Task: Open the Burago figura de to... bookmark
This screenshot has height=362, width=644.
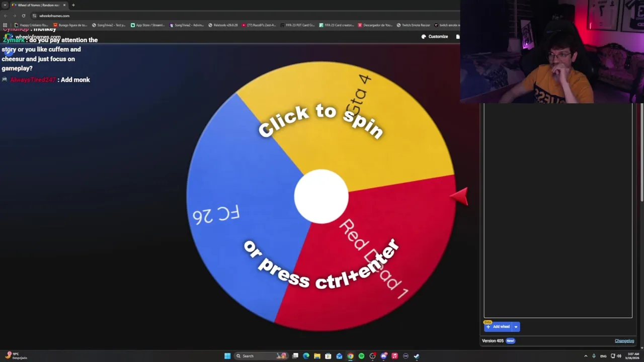Action: pyautogui.click(x=70, y=25)
